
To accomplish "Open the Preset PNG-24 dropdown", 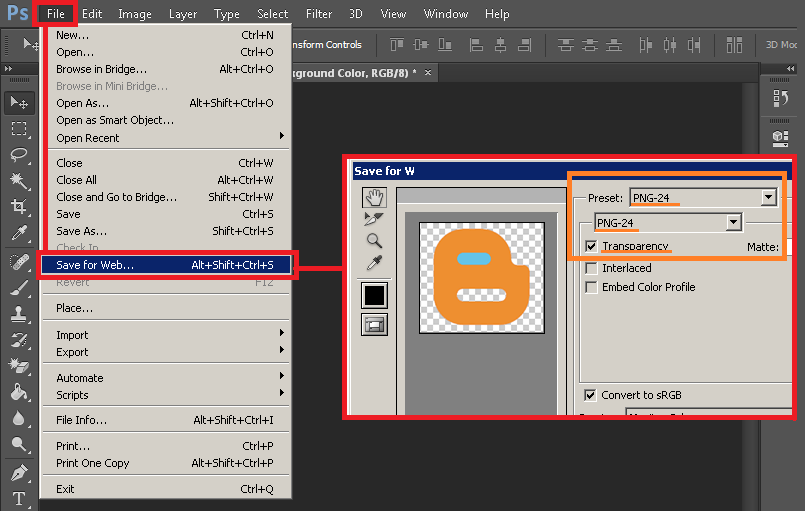I will tap(703, 198).
